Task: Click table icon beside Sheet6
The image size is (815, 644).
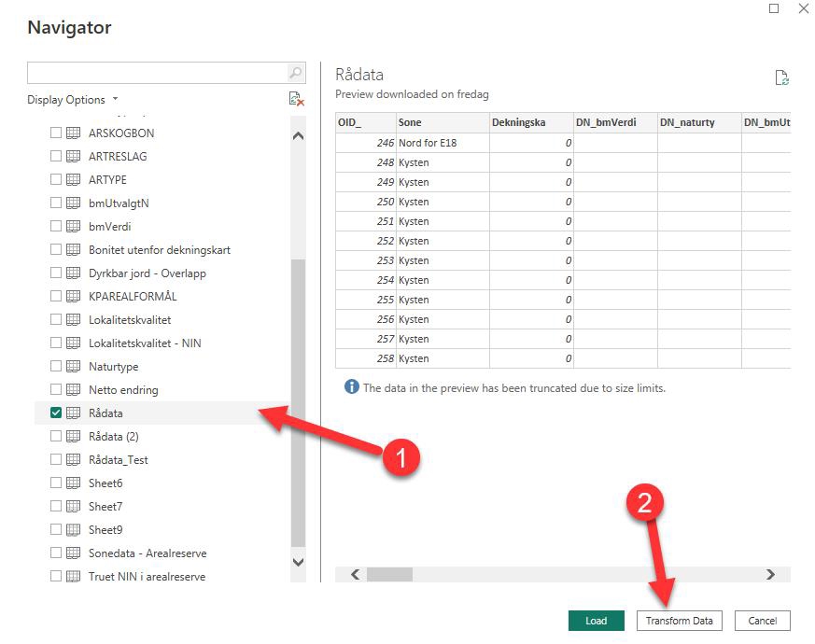Action: 74,483
